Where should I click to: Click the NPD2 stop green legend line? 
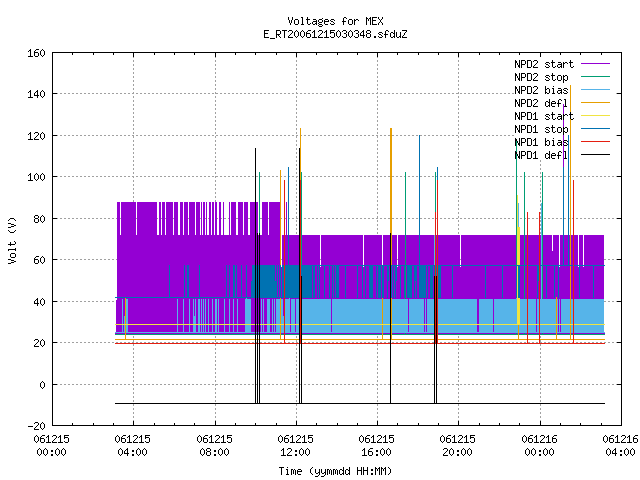pos(595,77)
